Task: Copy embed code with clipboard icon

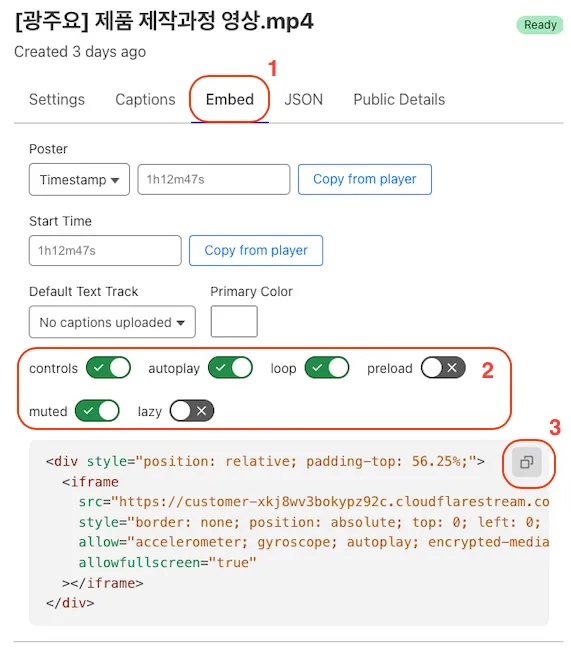Action: 527,463
